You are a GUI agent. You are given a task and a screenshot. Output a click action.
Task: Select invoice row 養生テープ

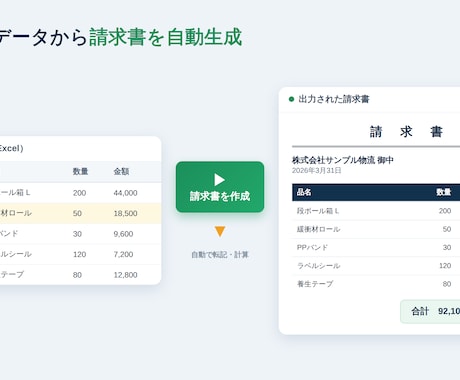point(376,284)
